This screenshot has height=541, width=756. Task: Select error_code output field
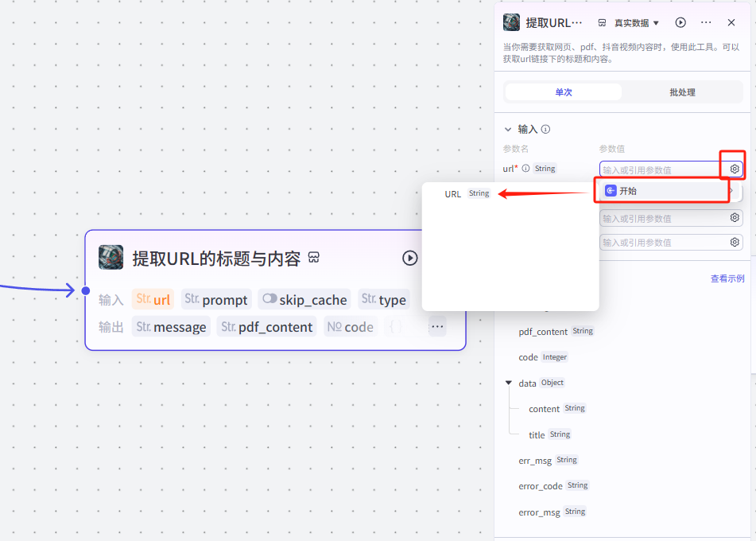tap(553, 486)
